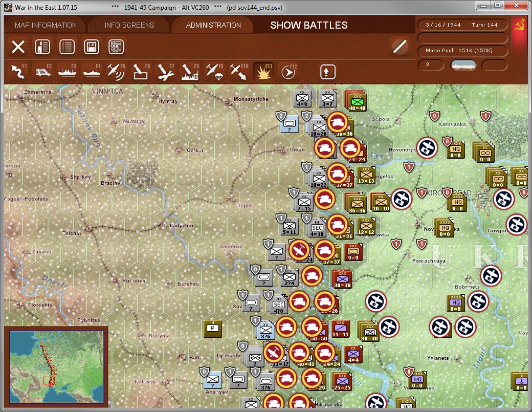Select the light blue counter near Ananyev
The width and height of the screenshot is (532, 412).
(213, 380)
